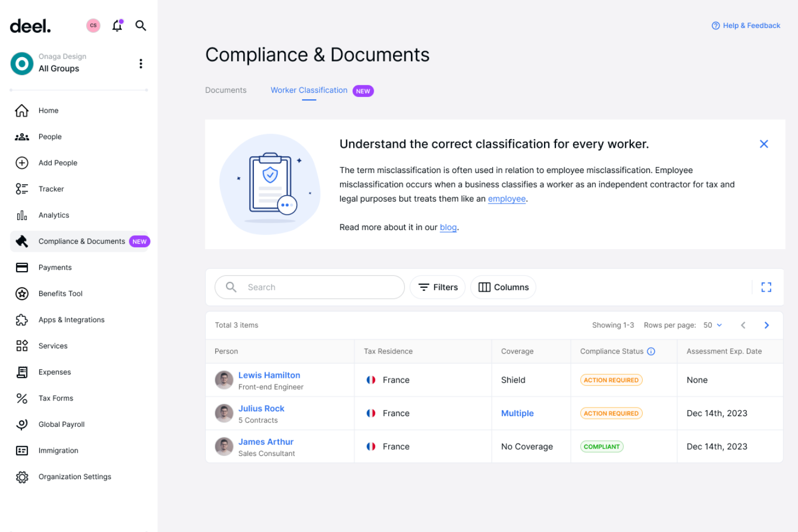Click James Arthur's Compliant badge
798x532 pixels.
click(602, 447)
